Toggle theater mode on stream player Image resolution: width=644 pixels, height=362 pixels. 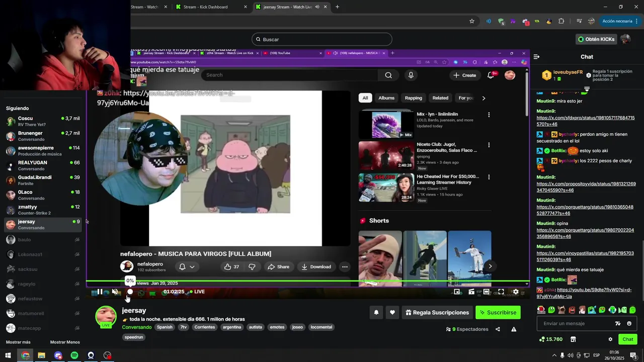pos(487,292)
